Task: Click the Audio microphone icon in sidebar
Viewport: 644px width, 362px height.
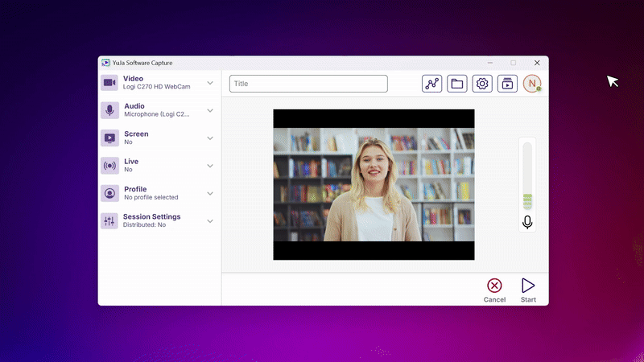Action: 109,110
